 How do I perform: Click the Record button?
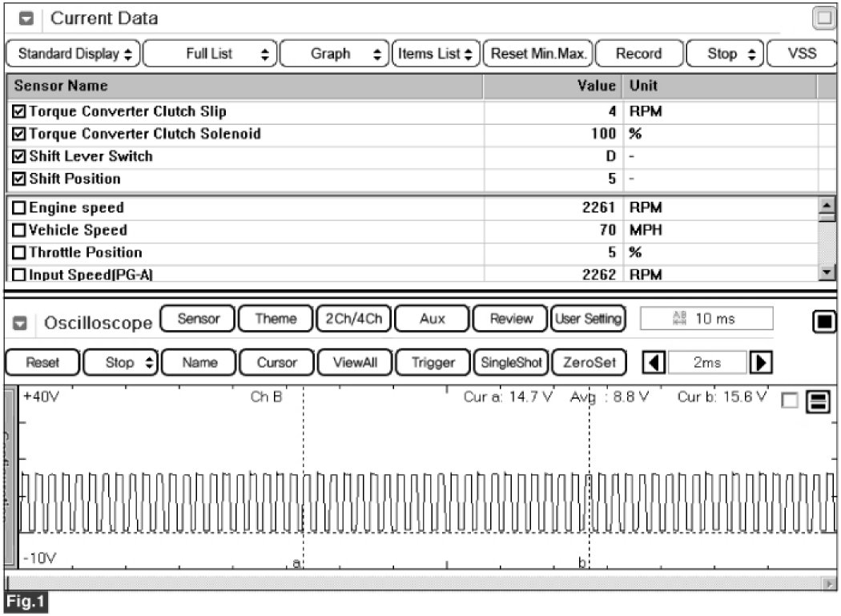(638, 54)
